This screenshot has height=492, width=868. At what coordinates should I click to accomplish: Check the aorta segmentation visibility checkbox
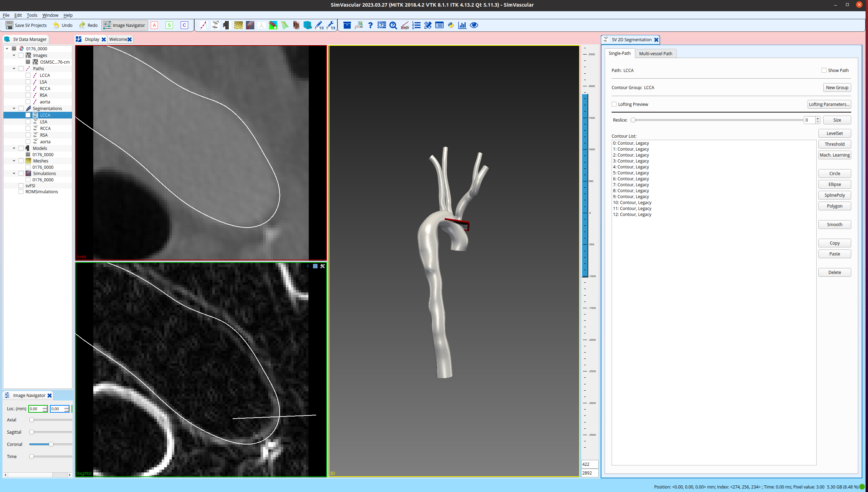[x=28, y=142]
